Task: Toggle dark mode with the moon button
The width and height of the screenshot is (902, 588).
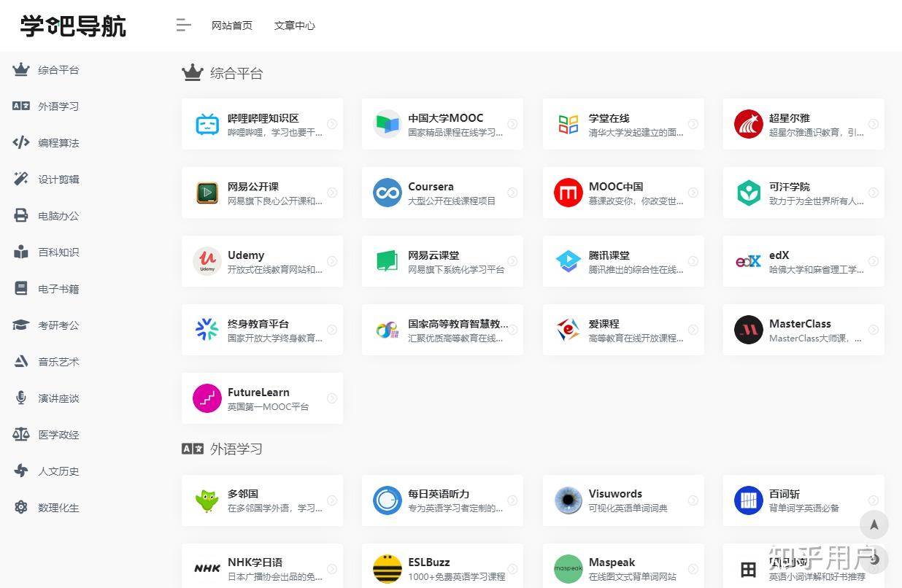Action: click(x=874, y=560)
